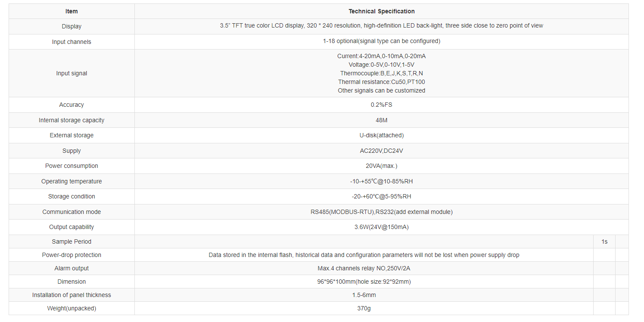Click the "1-18 optional" input channels value

[x=381, y=41]
